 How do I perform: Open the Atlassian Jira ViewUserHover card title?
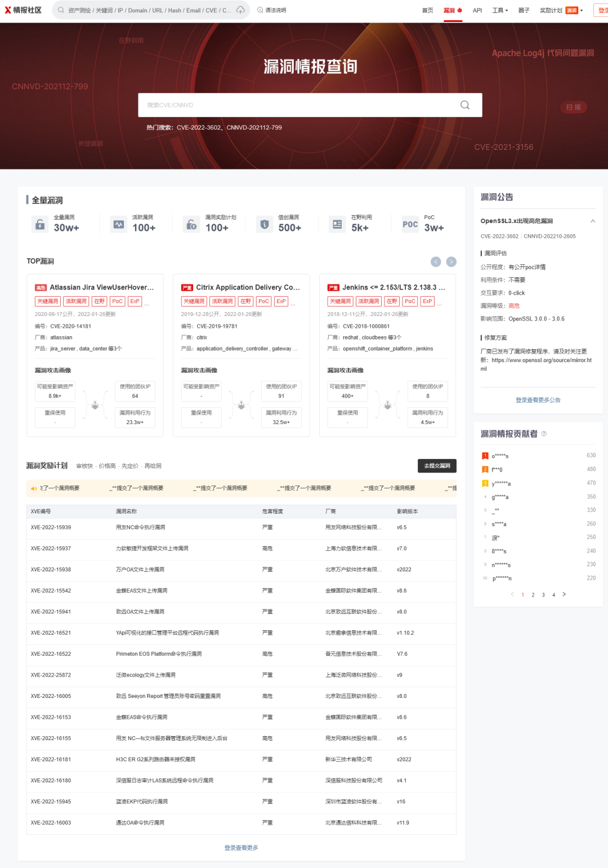(x=102, y=287)
